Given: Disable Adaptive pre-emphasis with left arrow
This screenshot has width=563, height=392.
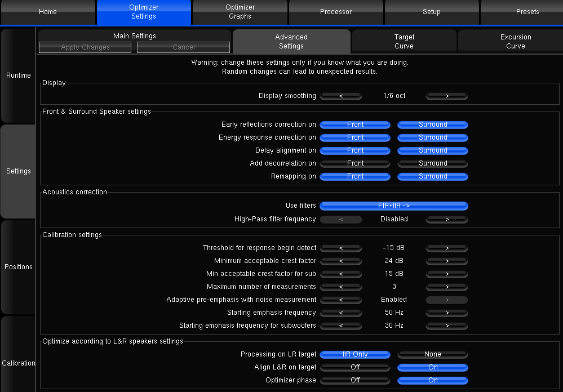Looking at the screenshot, I should [x=341, y=300].
